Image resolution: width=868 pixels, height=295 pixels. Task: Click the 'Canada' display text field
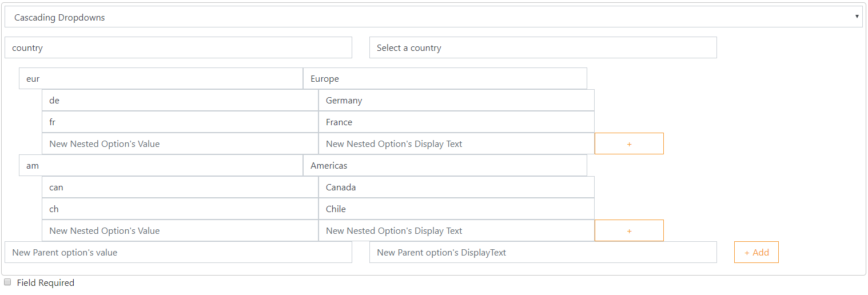tap(456, 187)
